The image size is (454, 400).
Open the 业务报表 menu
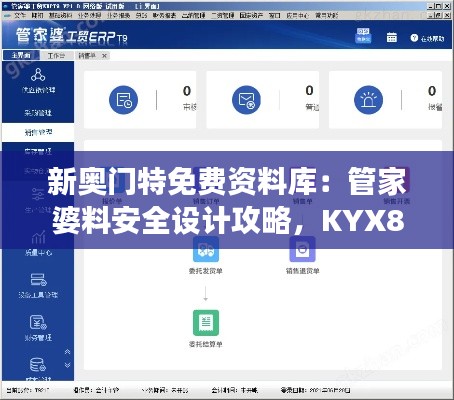coord(118,15)
